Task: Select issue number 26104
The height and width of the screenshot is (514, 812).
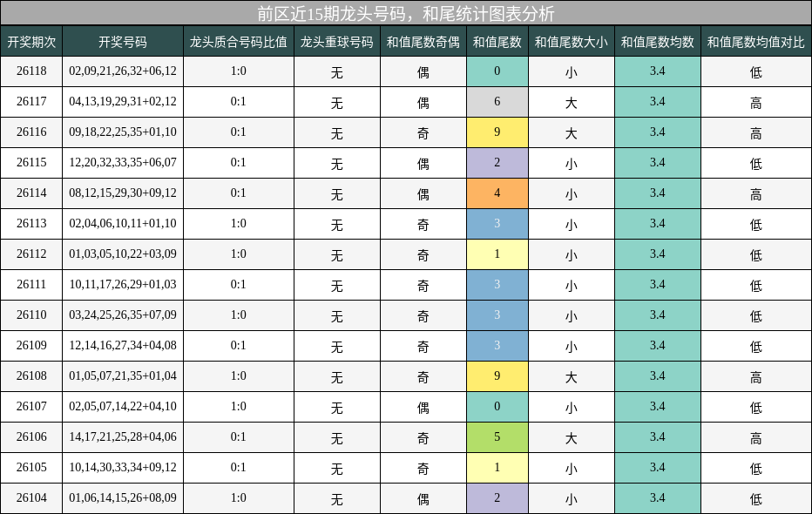Action: 31,498
